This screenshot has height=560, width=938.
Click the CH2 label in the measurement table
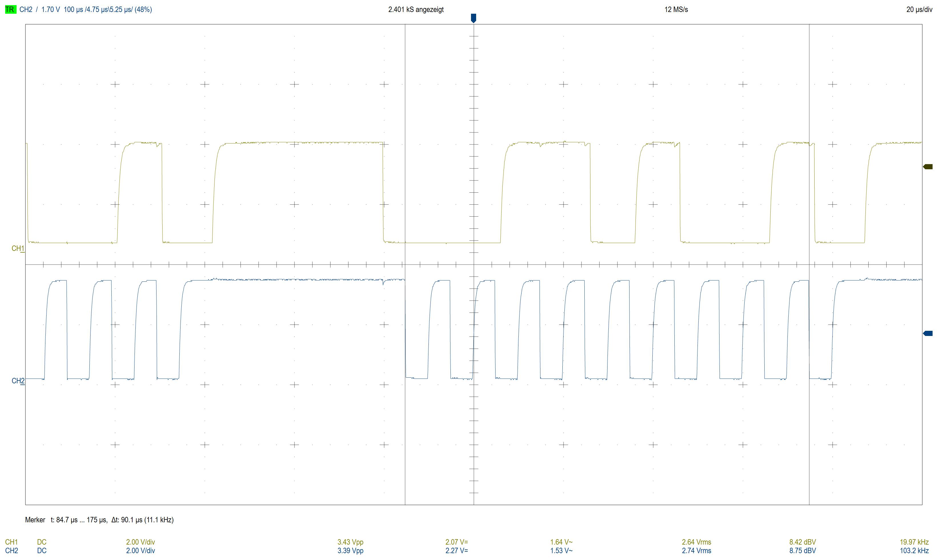click(11, 551)
